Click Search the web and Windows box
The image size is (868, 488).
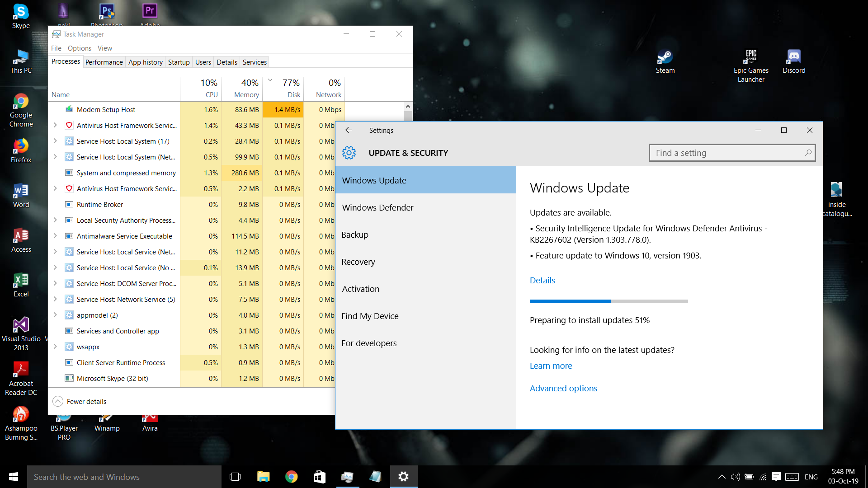click(124, 477)
